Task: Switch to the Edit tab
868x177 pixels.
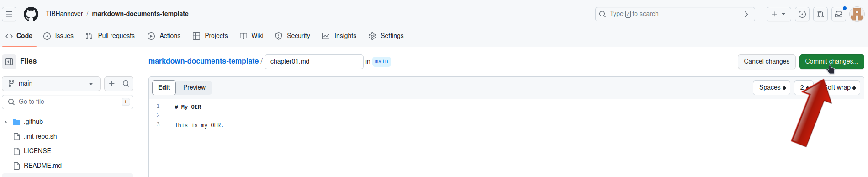Action: 164,87
